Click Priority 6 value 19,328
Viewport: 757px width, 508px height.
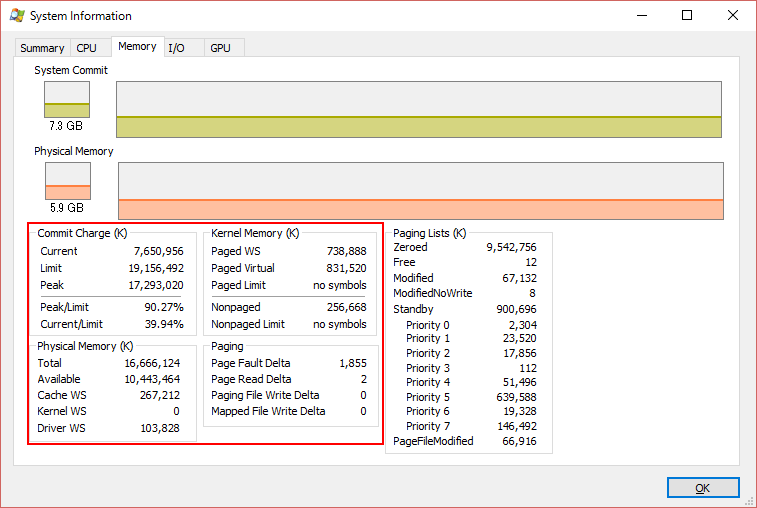click(520, 411)
